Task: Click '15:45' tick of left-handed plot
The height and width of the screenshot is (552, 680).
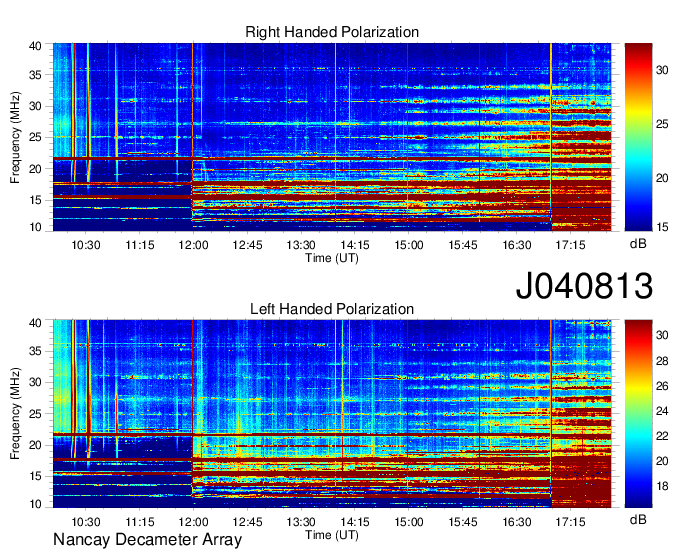Action: (x=462, y=522)
